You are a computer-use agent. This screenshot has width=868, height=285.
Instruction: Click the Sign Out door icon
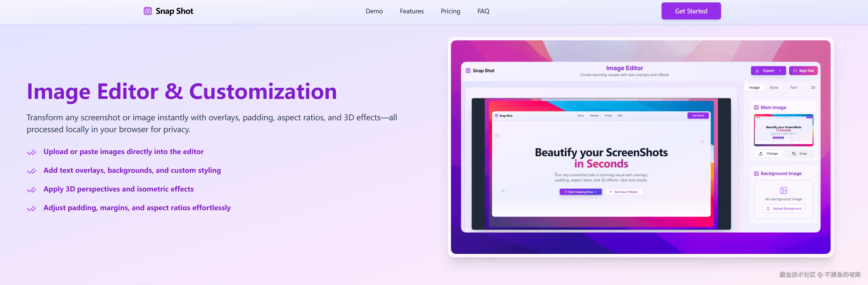coord(795,71)
